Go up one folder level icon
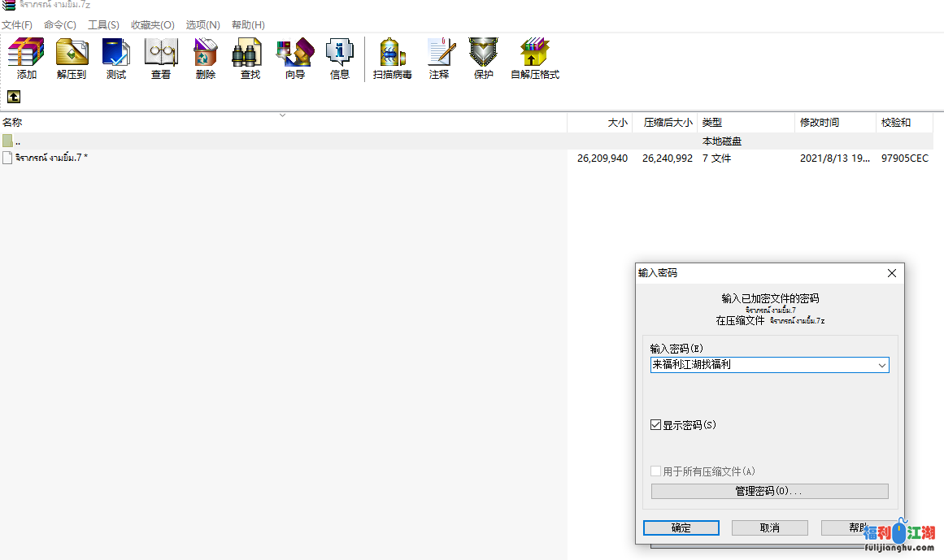944x560 pixels. (14, 97)
